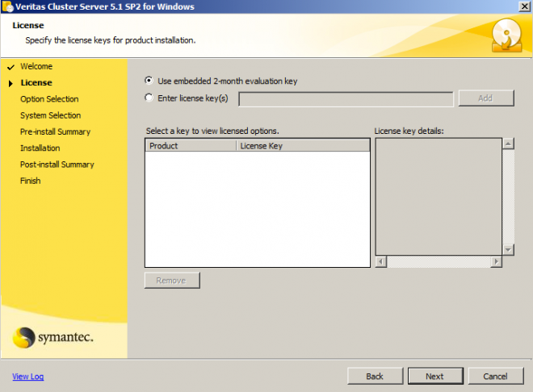Close the Veritas Cluster Server window
Viewport: 533px width, 392px height.
[x=524, y=6]
